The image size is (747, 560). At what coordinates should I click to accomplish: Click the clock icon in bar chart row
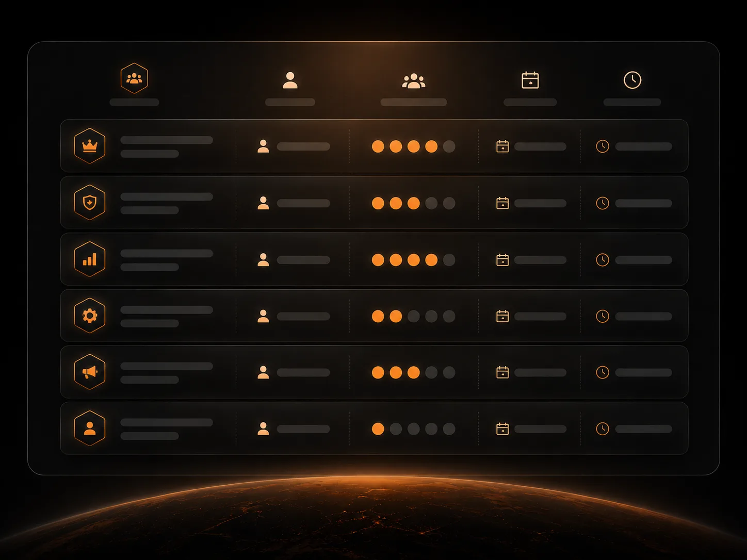[603, 260]
